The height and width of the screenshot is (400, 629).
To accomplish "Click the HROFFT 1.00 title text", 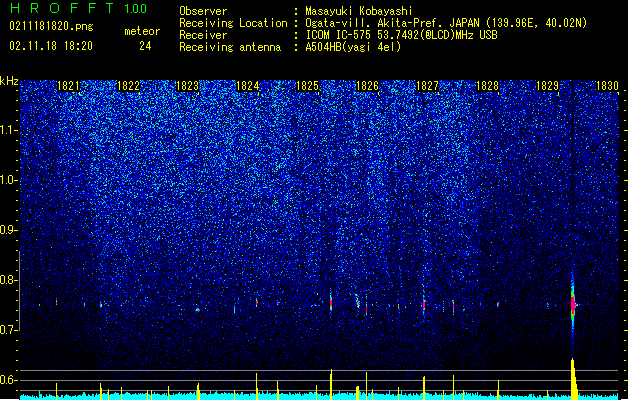I will (78, 8).
